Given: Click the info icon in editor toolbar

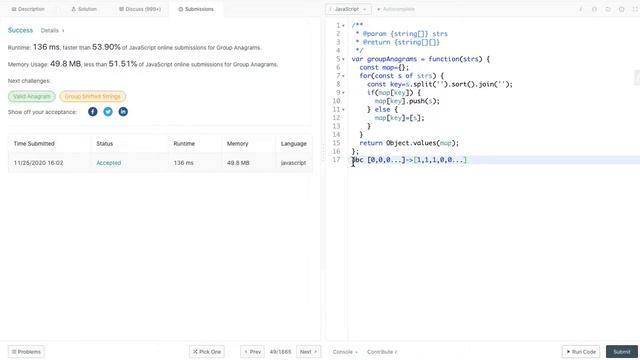Looking at the screenshot, I should click(581, 9).
